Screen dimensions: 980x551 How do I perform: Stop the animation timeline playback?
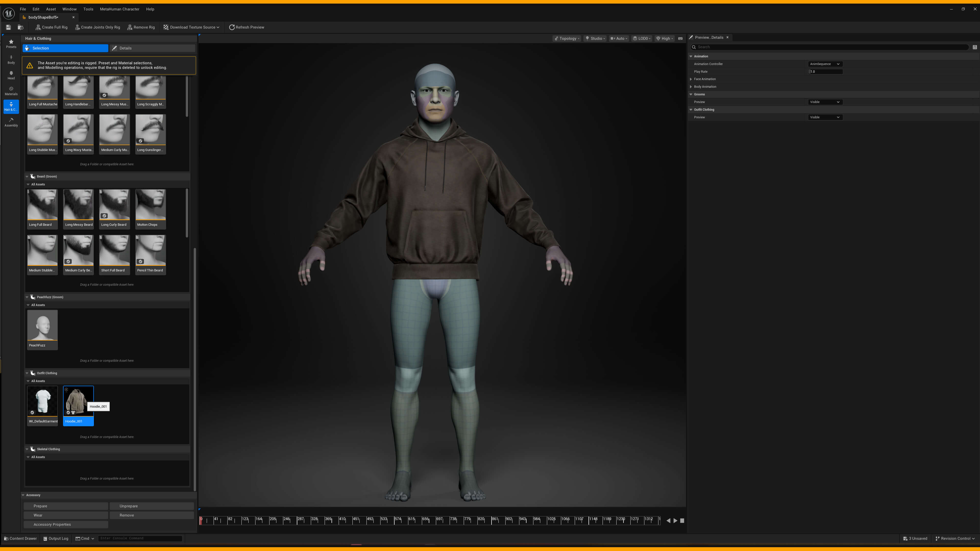tap(682, 521)
